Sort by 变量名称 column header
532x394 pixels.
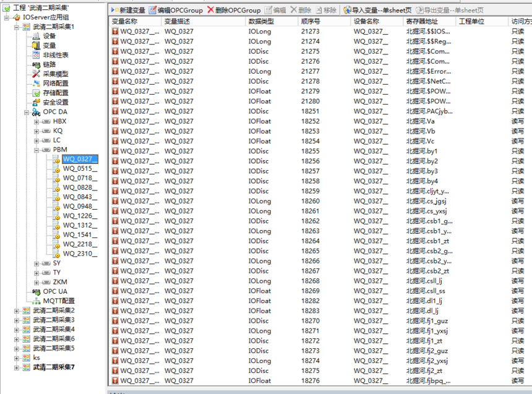(135, 22)
